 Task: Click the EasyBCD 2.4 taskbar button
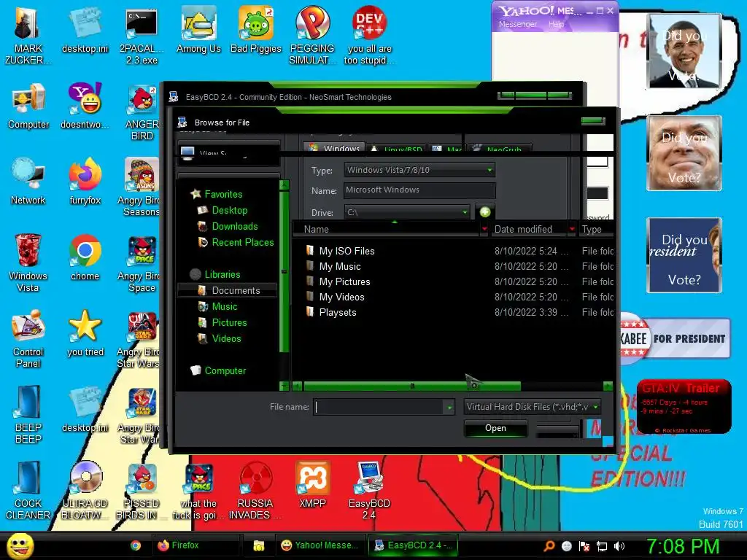(x=414, y=545)
